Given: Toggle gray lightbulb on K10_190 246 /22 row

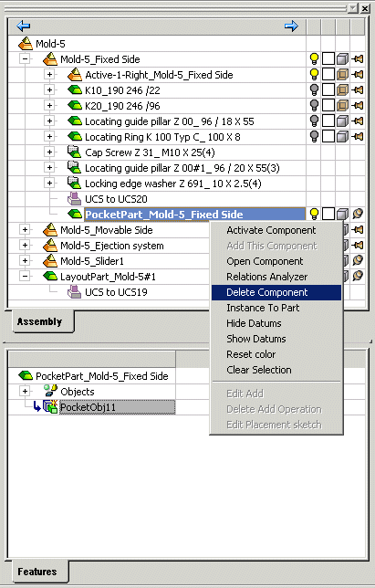Looking at the screenshot, I should (x=314, y=90).
